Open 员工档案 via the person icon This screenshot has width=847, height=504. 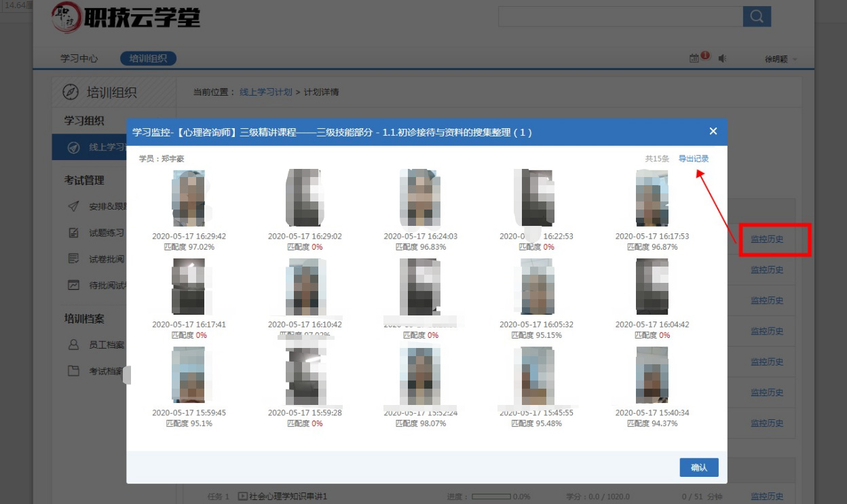point(74,345)
